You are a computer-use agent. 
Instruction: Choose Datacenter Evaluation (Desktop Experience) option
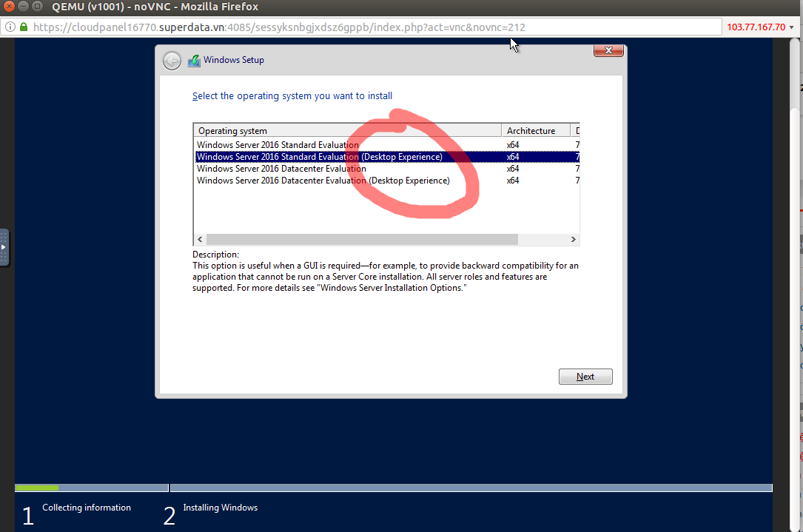click(x=323, y=181)
